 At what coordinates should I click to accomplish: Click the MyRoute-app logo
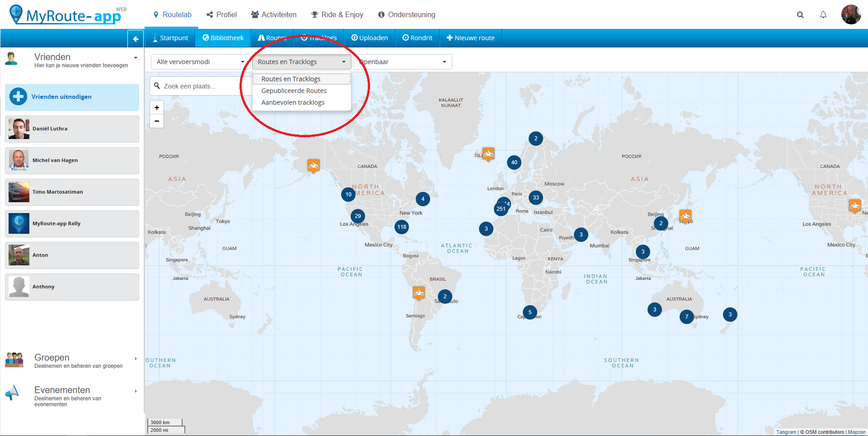click(68, 14)
